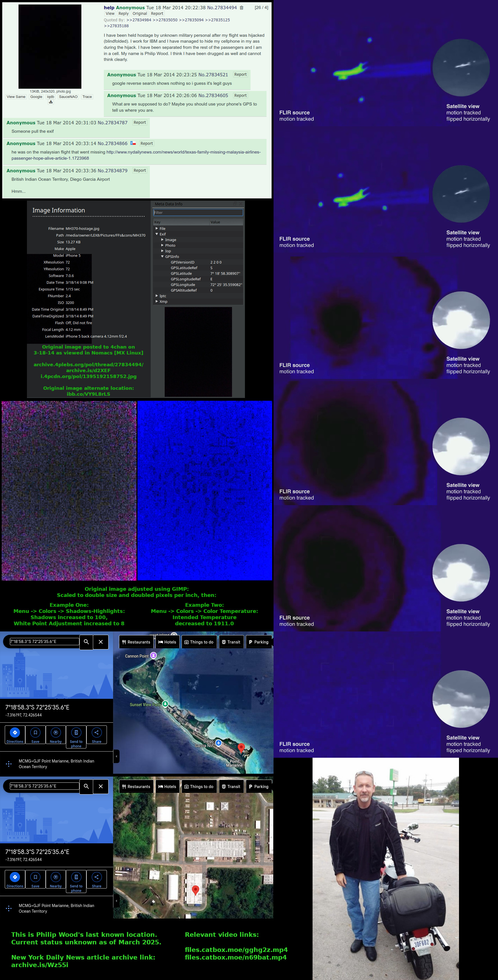Click the plus code icon beside the island overview map
Screen dimensions: 498x980
(x=9, y=764)
